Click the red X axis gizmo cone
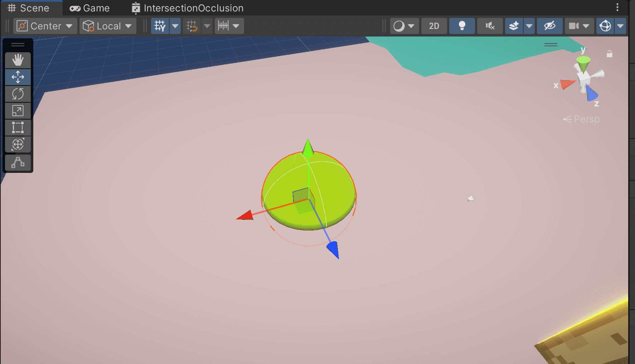This screenshot has height=364, width=635. tap(567, 84)
